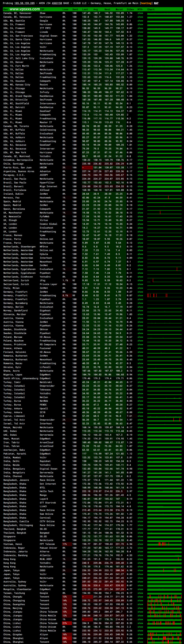Screen dimensions: 184x644
Task: Show MTR for Greece, Athens
Action: point(140,348)
